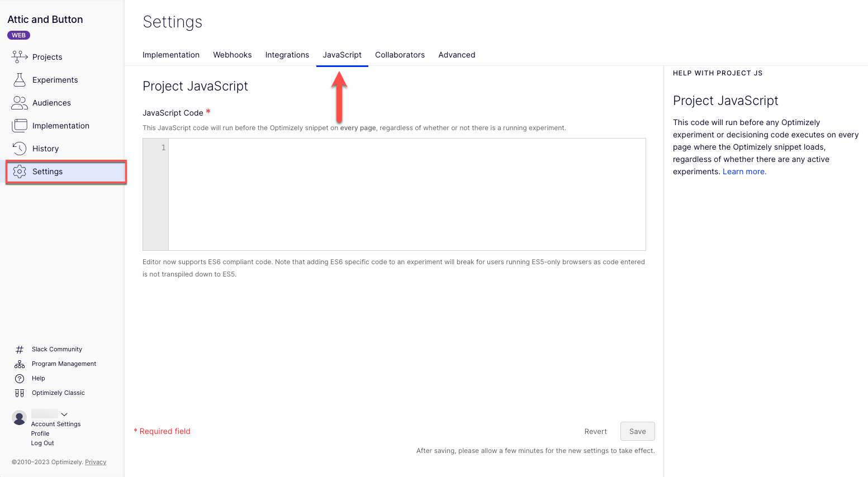Click the user avatar at bottom left
This screenshot has width=868, height=477.
(x=18, y=417)
